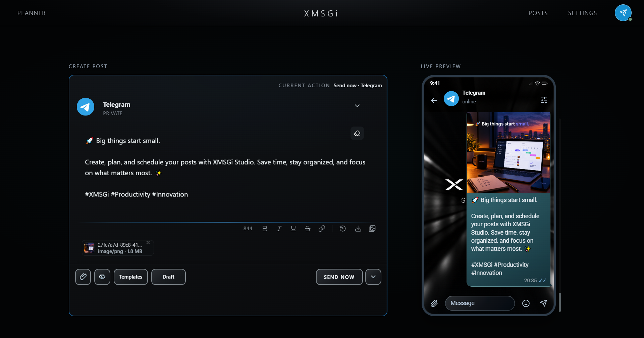Click the live preview scrollbar
The image size is (644, 338).
tap(559, 302)
